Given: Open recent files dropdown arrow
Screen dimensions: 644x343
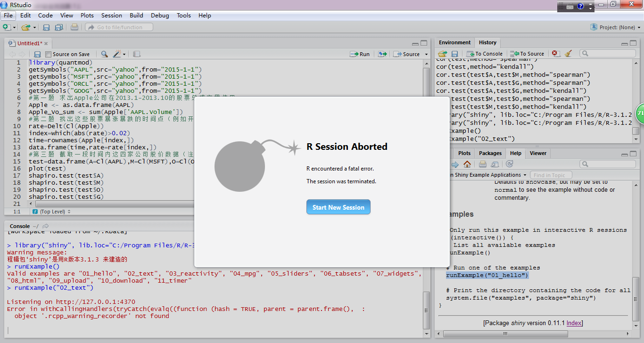Looking at the screenshot, I should pyautogui.click(x=34, y=27).
